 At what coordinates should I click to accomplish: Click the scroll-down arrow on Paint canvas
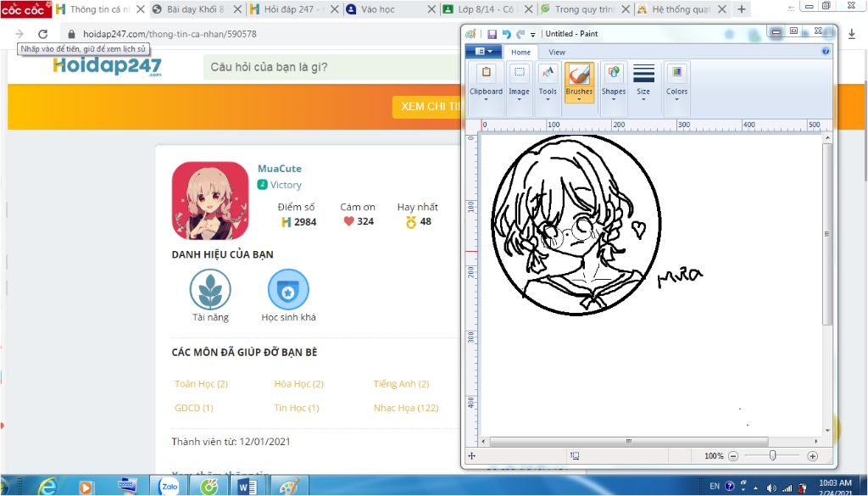(x=827, y=430)
